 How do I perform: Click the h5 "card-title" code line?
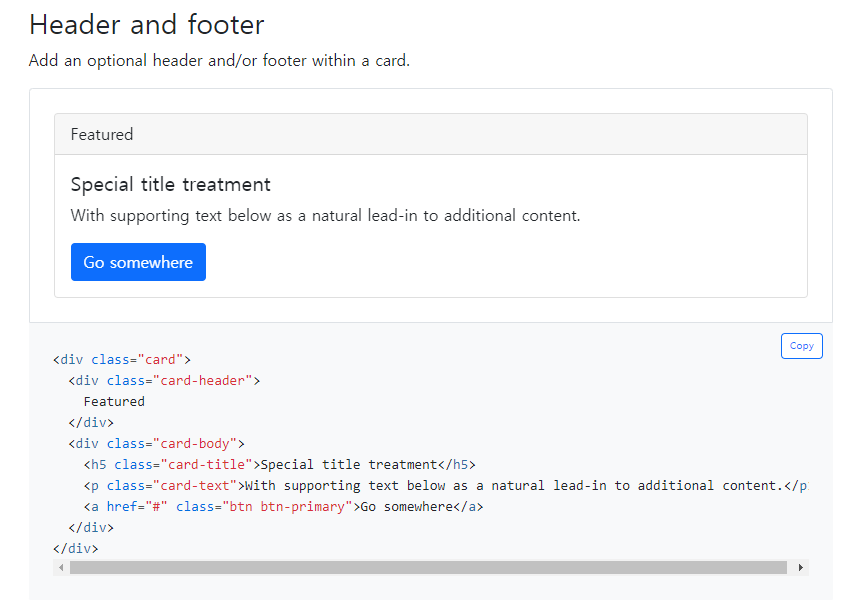pyautogui.click(x=280, y=464)
